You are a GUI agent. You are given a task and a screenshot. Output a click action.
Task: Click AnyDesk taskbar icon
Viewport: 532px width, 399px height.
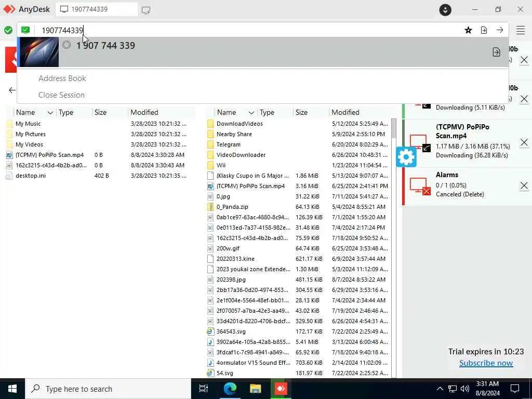coord(281,389)
